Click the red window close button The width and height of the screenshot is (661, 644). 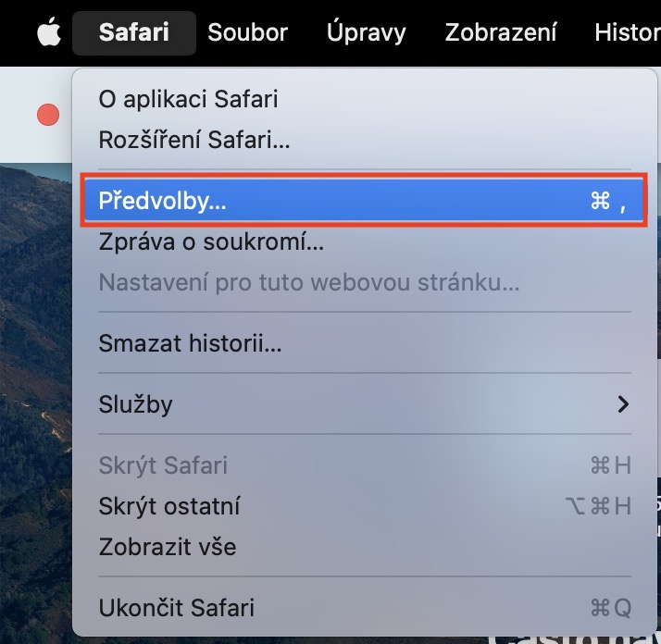(48, 115)
